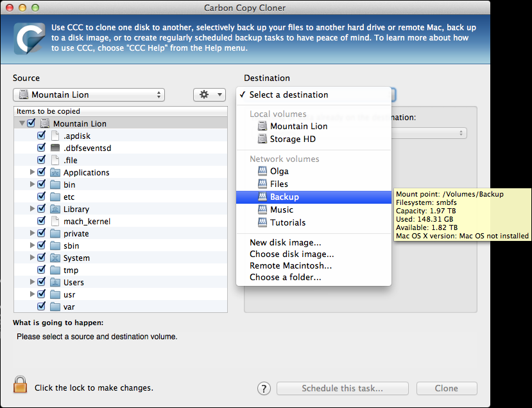Open the gear options dropdown
532x408 pixels.
[x=210, y=95]
